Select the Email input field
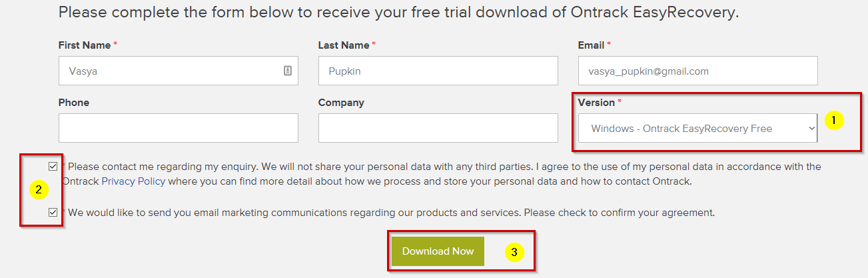 pyautogui.click(x=697, y=71)
